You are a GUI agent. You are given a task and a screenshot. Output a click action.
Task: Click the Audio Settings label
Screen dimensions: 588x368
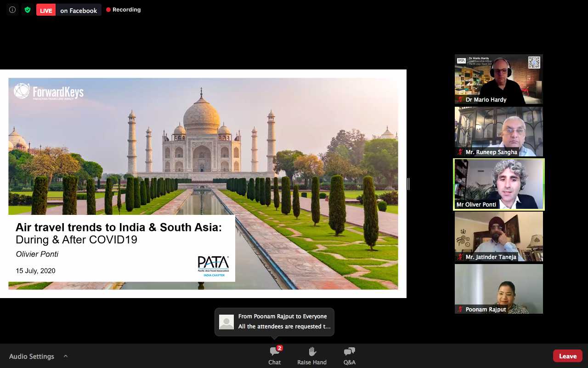(32, 356)
